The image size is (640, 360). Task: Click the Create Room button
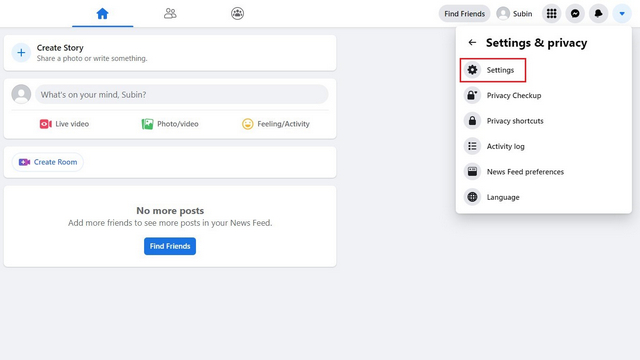pos(48,162)
